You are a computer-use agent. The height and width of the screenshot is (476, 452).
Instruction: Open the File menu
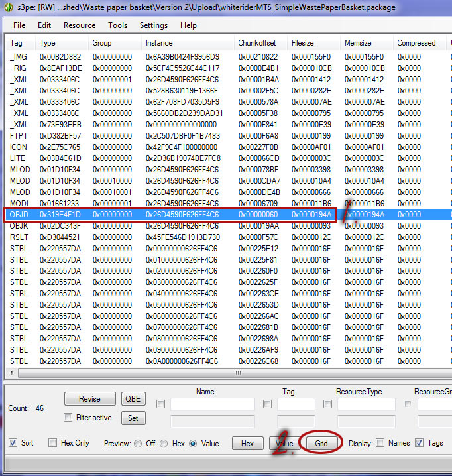pos(19,25)
